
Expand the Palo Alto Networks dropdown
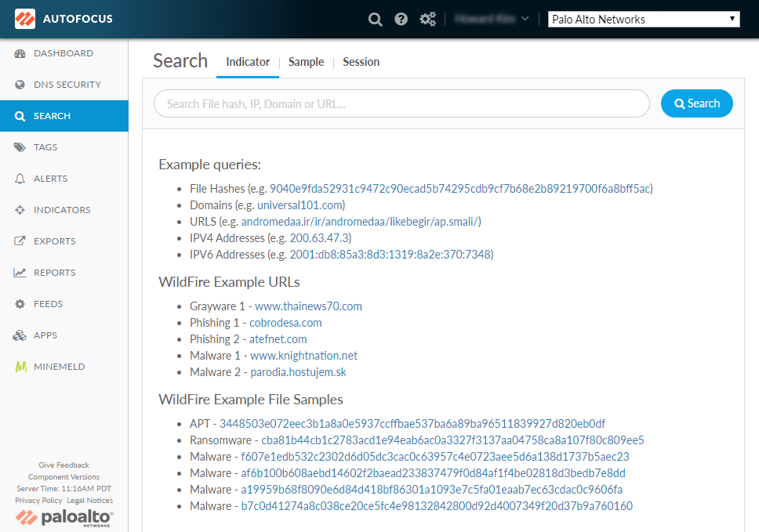[x=643, y=19]
